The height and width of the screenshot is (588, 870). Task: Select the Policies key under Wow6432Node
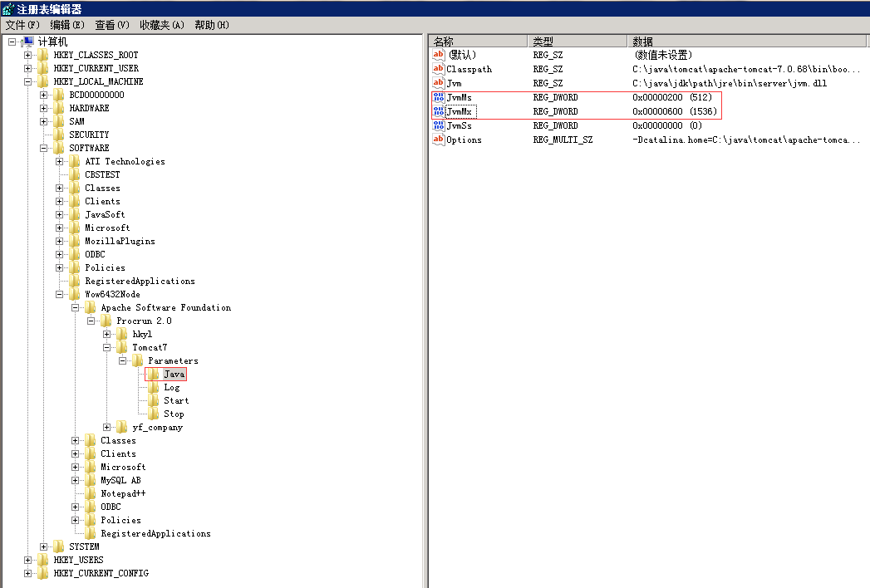(120, 521)
